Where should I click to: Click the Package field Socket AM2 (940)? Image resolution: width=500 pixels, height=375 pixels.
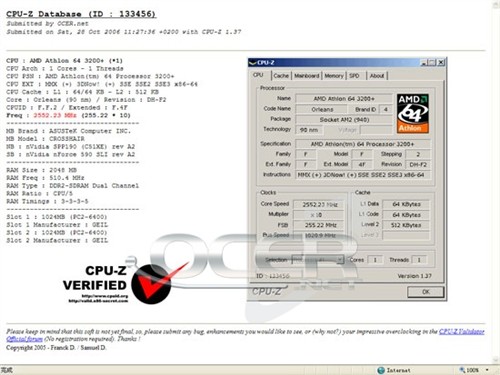pyautogui.click(x=344, y=119)
